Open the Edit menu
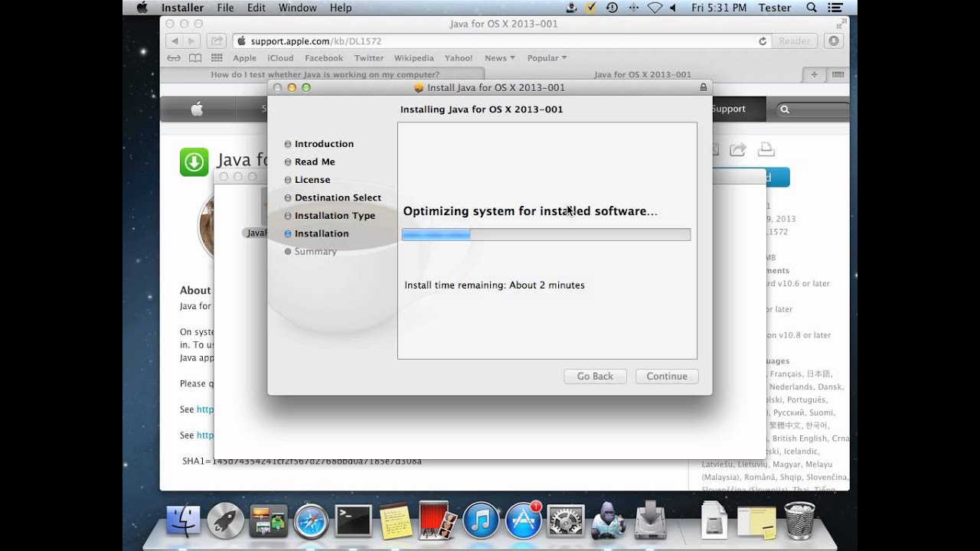The image size is (980, 551). point(256,8)
